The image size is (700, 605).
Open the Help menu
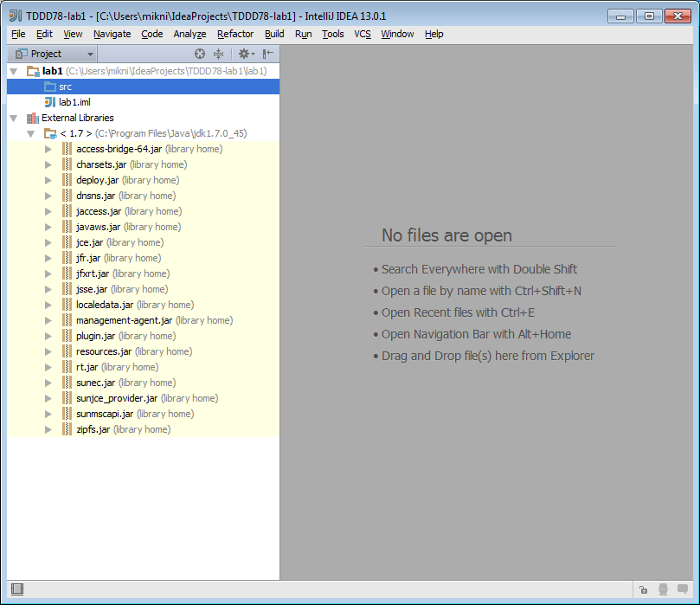point(433,34)
